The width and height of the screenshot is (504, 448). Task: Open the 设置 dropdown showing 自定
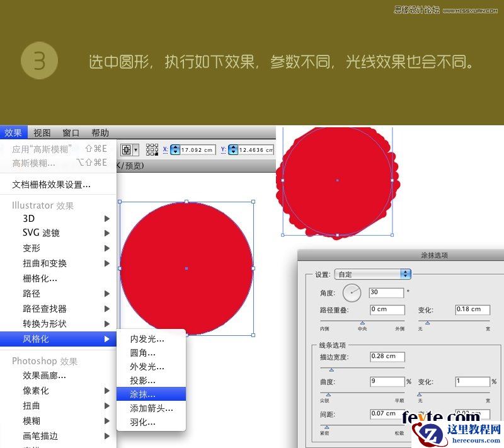pos(372,274)
